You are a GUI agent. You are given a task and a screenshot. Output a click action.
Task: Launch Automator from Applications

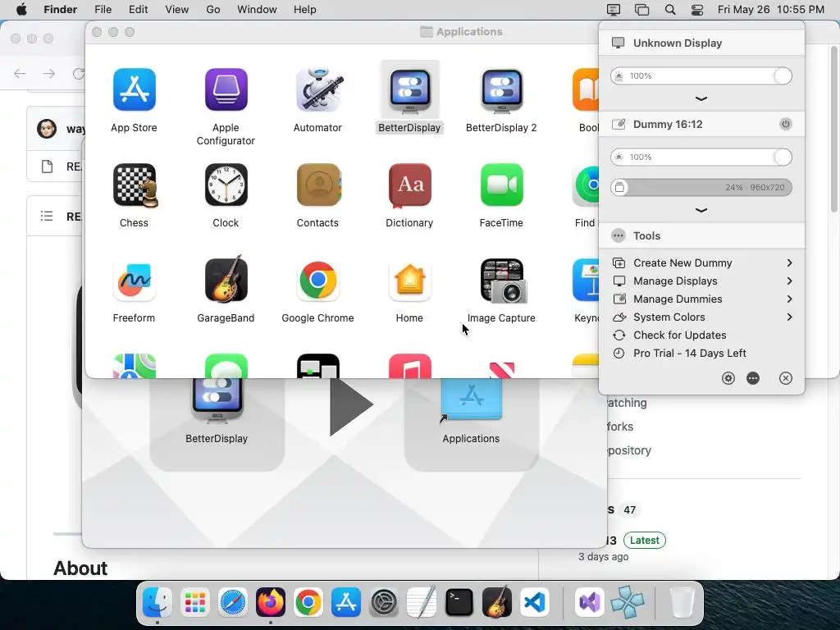[317, 89]
